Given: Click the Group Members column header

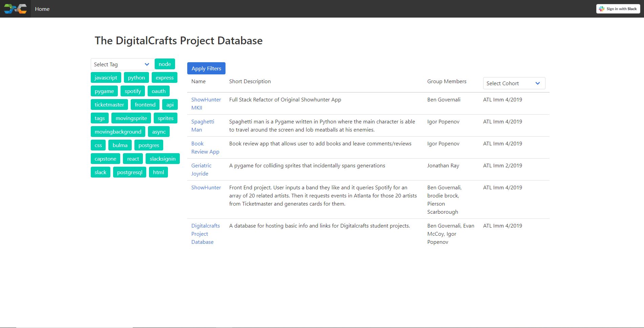Looking at the screenshot, I should click(x=447, y=81).
